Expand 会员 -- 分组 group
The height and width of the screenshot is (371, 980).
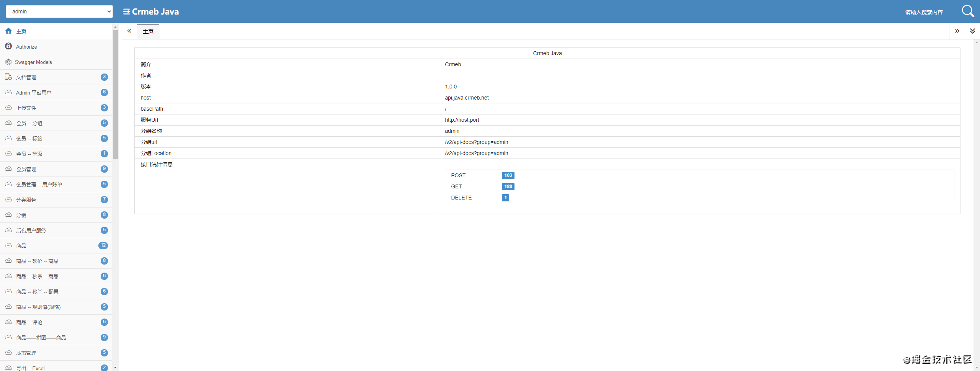click(x=56, y=123)
